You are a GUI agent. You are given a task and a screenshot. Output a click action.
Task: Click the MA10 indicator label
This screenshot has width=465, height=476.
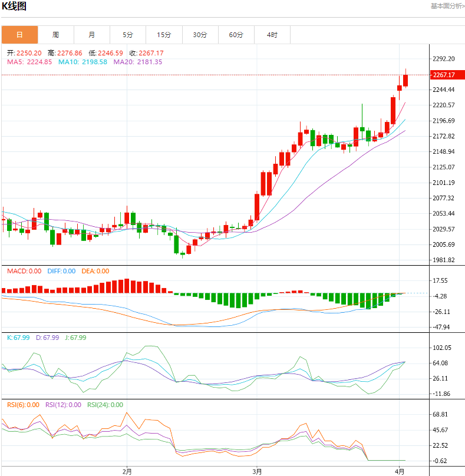tap(83, 62)
